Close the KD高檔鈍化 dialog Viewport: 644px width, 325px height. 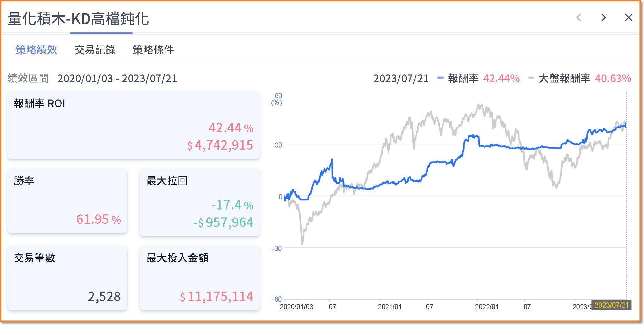(628, 17)
